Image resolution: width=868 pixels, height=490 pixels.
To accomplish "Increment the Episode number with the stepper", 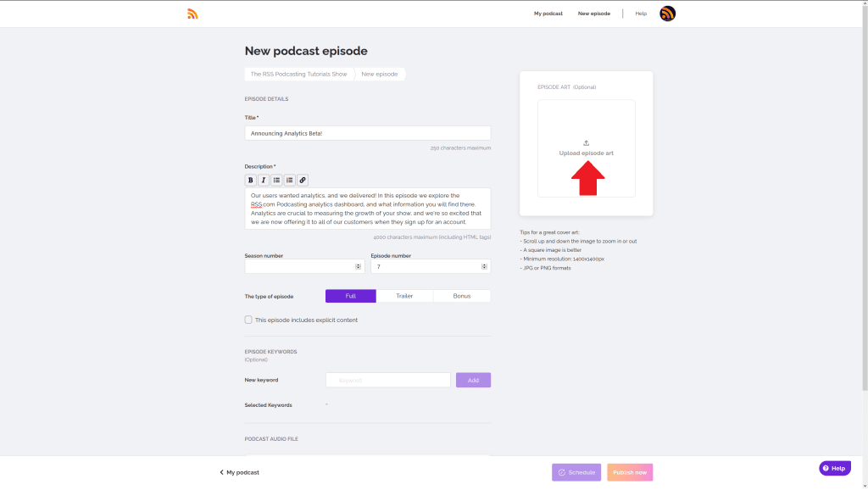I will pyautogui.click(x=483, y=263).
